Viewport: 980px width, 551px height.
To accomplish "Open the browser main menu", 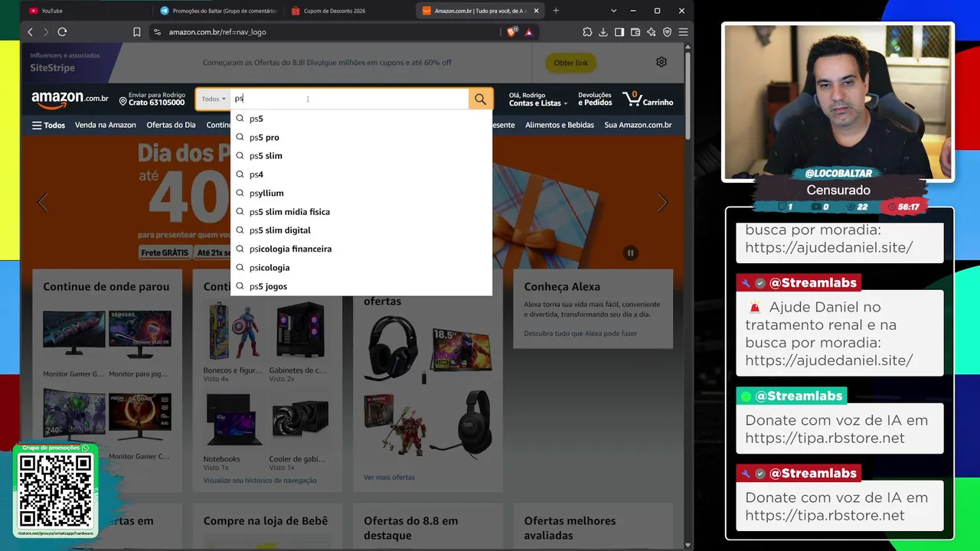I will (683, 32).
